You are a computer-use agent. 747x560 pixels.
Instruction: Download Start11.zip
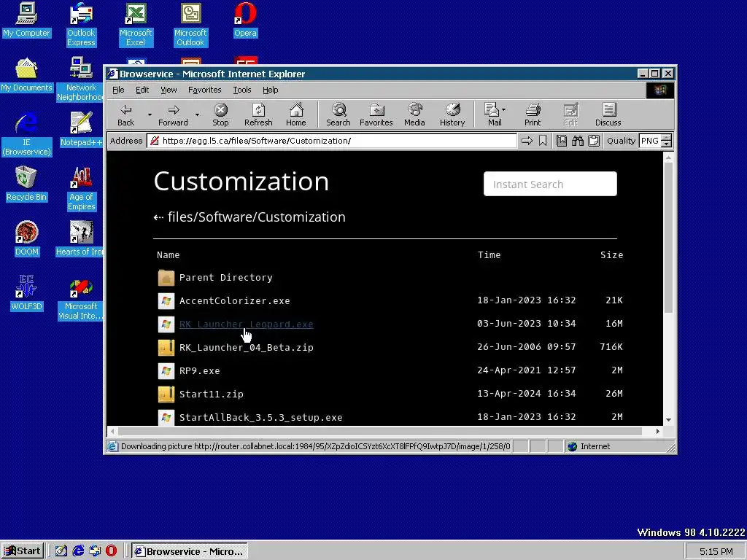pyautogui.click(x=211, y=394)
